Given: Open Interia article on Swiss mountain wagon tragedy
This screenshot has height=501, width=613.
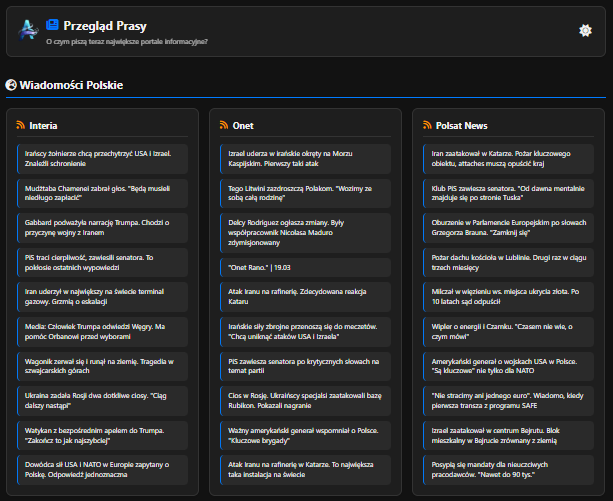Looking at the screenshot, I should pos(100,366).
